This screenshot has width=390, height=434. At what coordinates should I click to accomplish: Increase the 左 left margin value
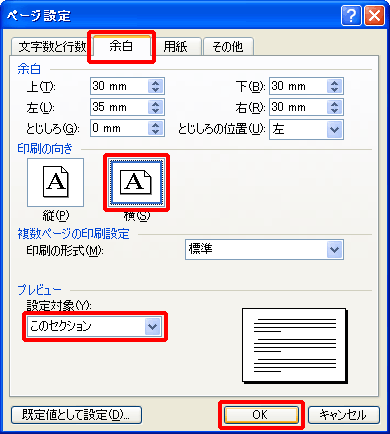(x=155, y=103)
